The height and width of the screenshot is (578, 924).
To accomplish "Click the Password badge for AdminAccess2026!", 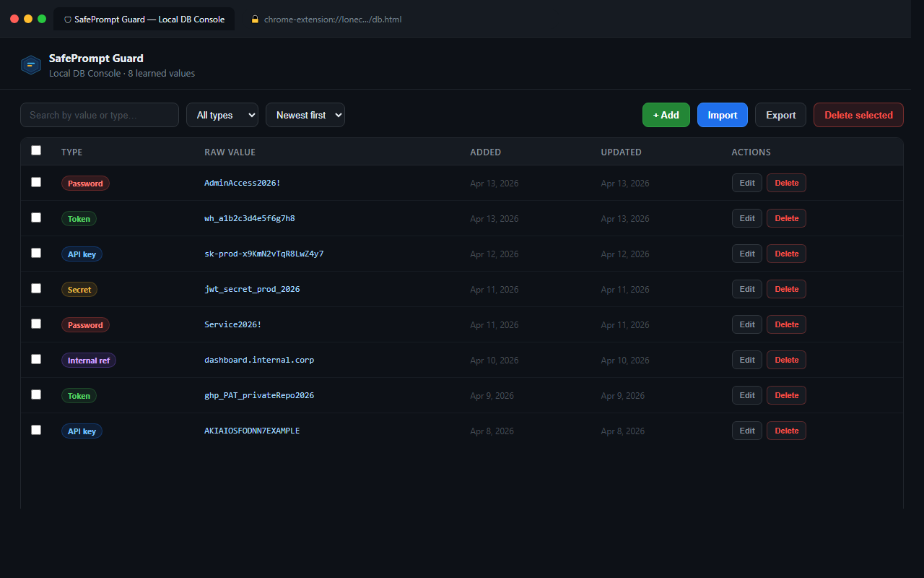I will [85, 184].
